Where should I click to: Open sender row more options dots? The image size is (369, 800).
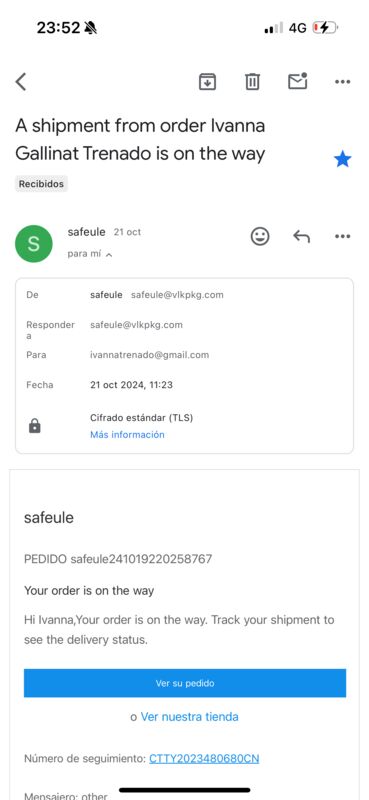pos(342,236)
